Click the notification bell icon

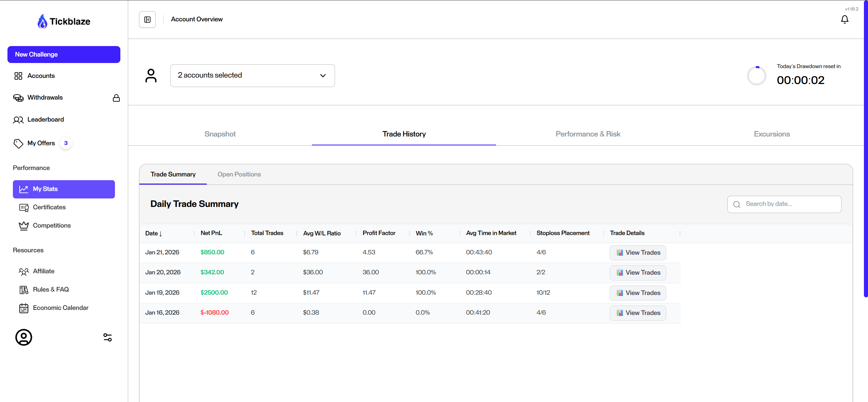click(844, 20)
